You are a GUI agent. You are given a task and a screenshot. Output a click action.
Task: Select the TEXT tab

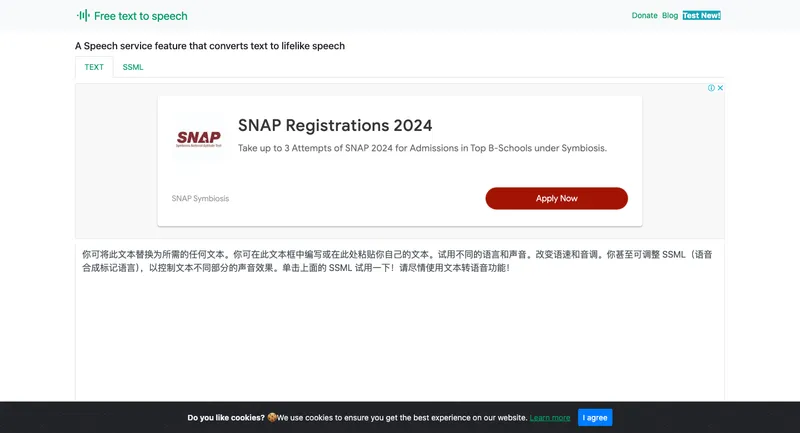point(94,67)
